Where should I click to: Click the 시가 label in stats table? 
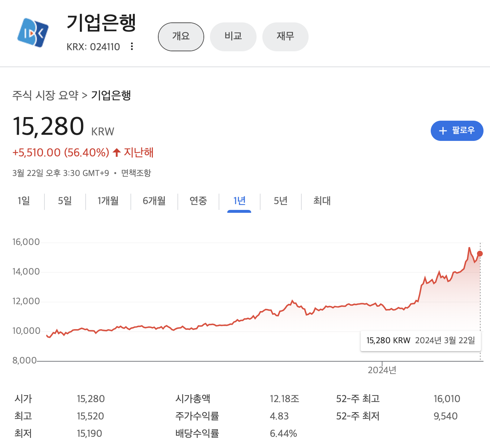pos(23,399)
